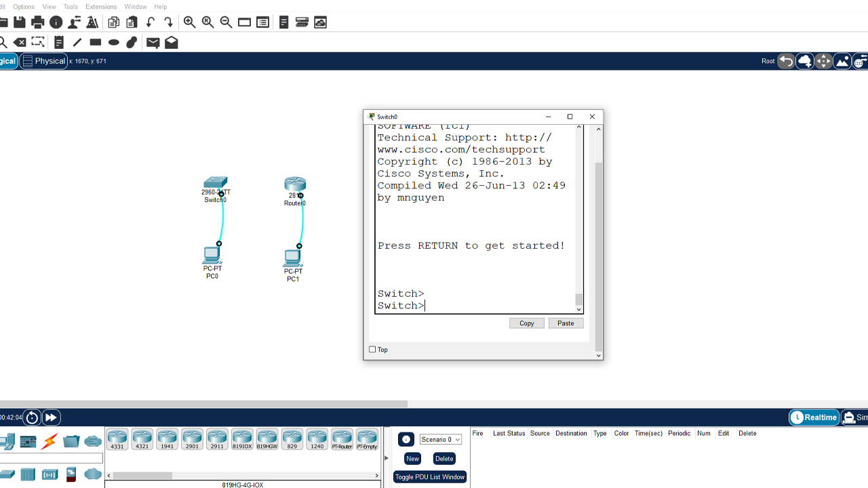Screen dimensions: 868x488
Task: Click New scenario button
Action: click(x=412, y=459)
